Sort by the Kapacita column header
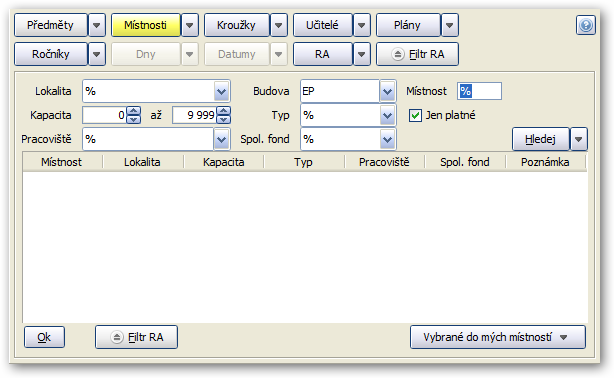 (x=224, y=162)
